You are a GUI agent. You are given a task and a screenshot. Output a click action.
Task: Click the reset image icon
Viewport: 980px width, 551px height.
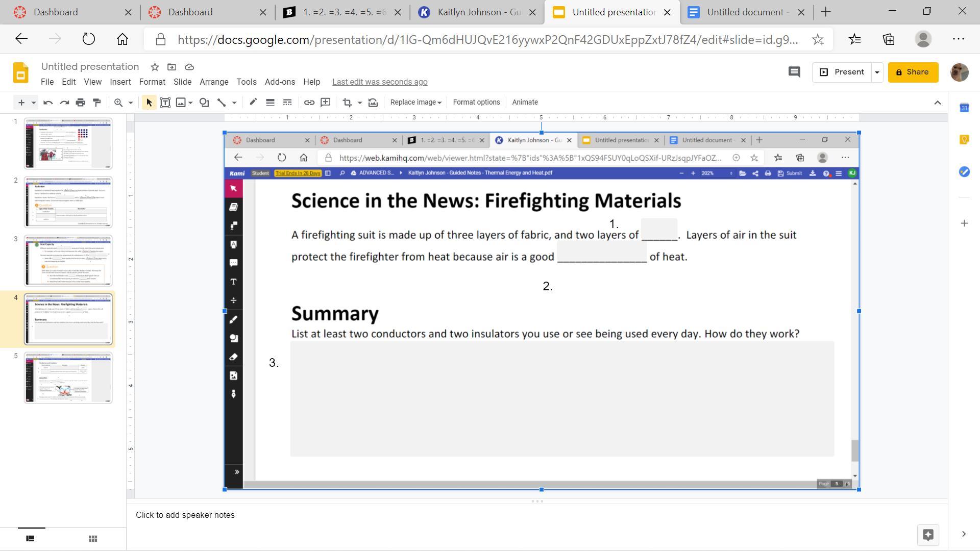click(373, 103)
